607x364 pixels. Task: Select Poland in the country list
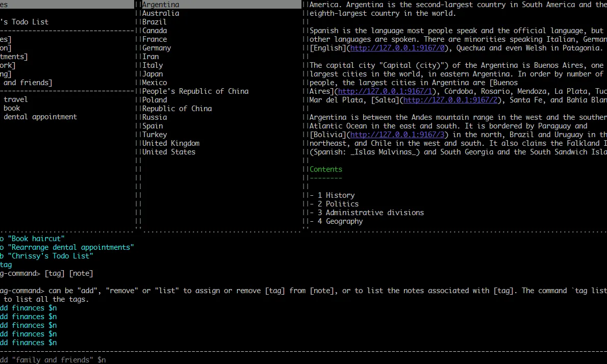click(155, 100)
